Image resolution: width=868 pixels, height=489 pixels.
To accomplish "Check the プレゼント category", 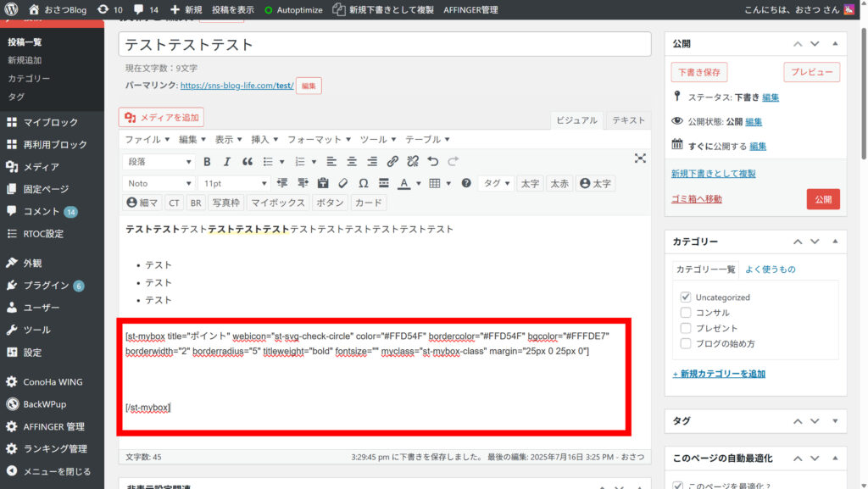I will click(685, 328).
